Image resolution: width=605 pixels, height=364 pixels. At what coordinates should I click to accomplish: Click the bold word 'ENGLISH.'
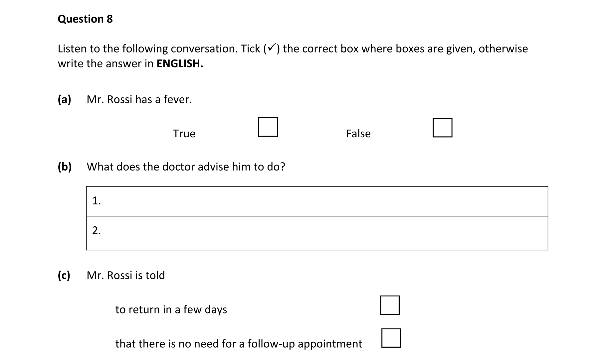(180, 63)
